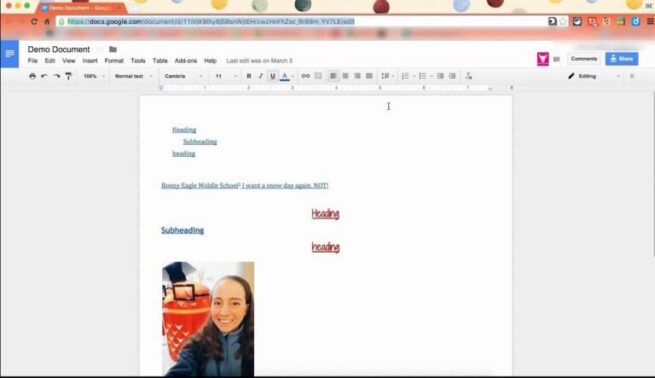Increase indent using the toolbar icon
This screenshot has height=378, width=655.
point(452,76)
